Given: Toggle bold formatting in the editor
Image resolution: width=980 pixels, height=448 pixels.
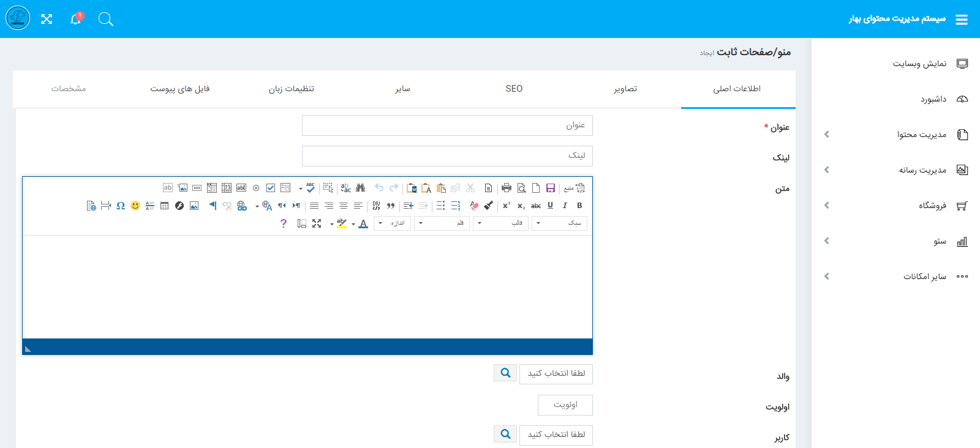Looking at the screenshot, I should click(579, 206).
